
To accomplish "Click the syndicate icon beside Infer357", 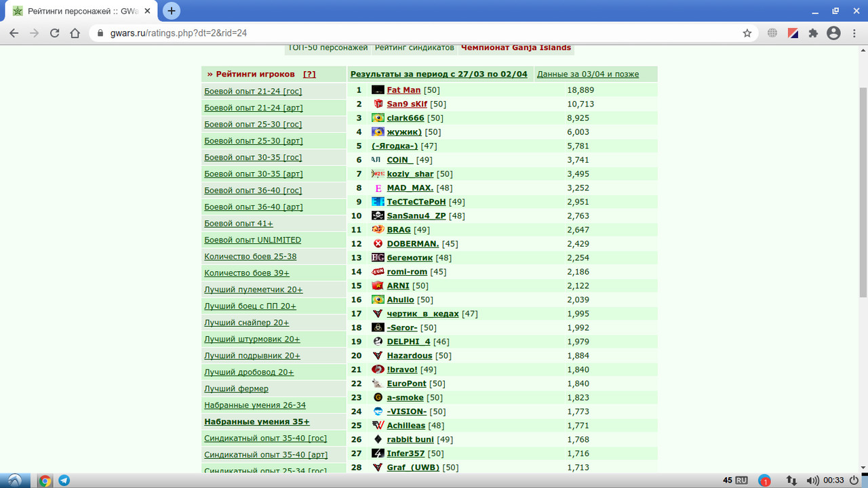I will (x=378, y=453).
